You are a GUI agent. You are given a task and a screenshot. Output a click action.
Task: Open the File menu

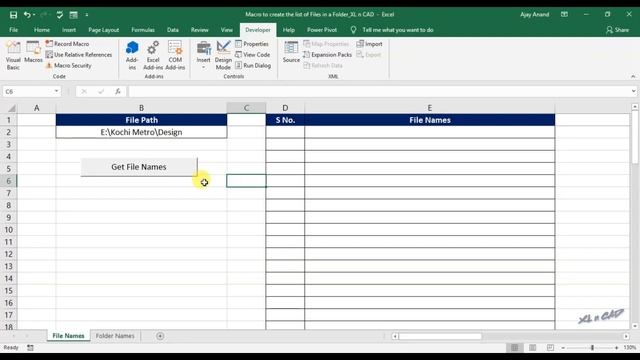pos(13,30)
